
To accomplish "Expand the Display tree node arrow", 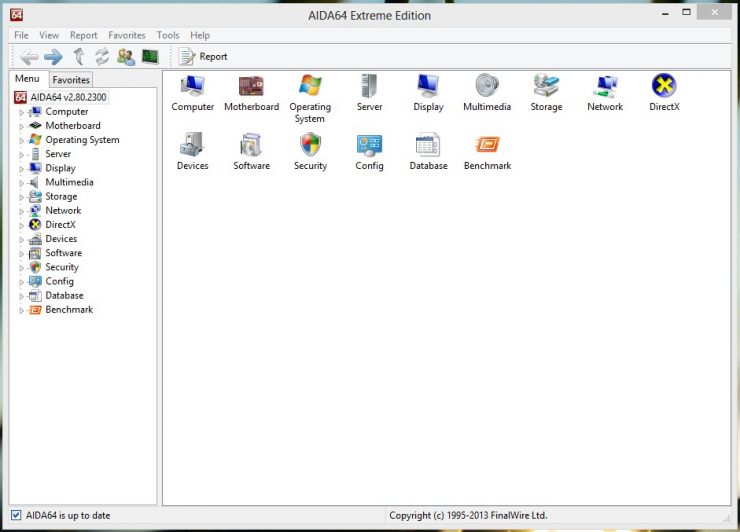I will [x=21, y=169].
